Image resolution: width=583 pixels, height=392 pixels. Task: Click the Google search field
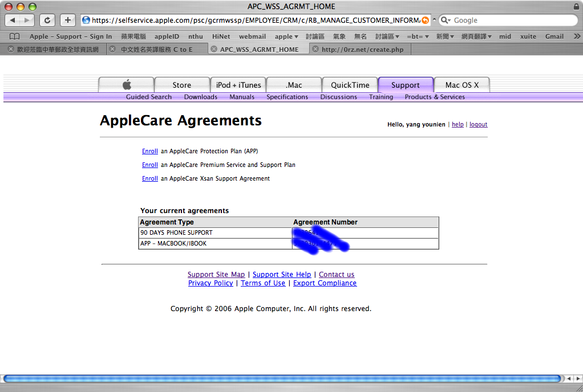508,20
